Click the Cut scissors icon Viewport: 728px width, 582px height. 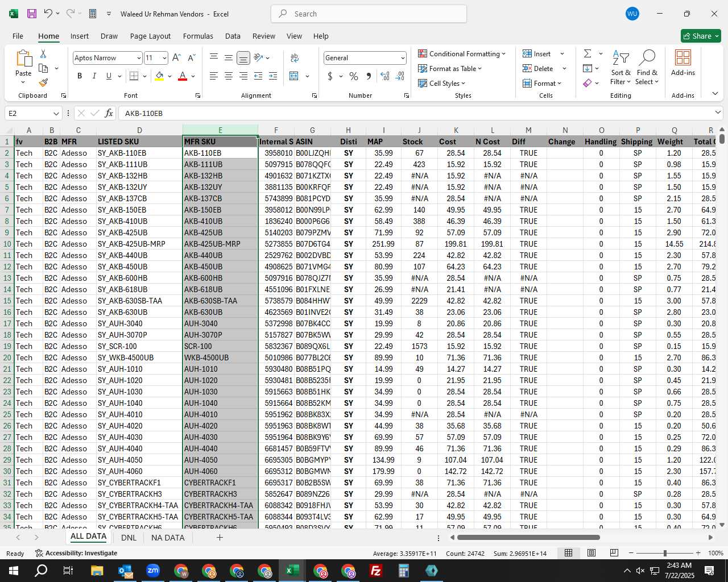coord(43,53)
